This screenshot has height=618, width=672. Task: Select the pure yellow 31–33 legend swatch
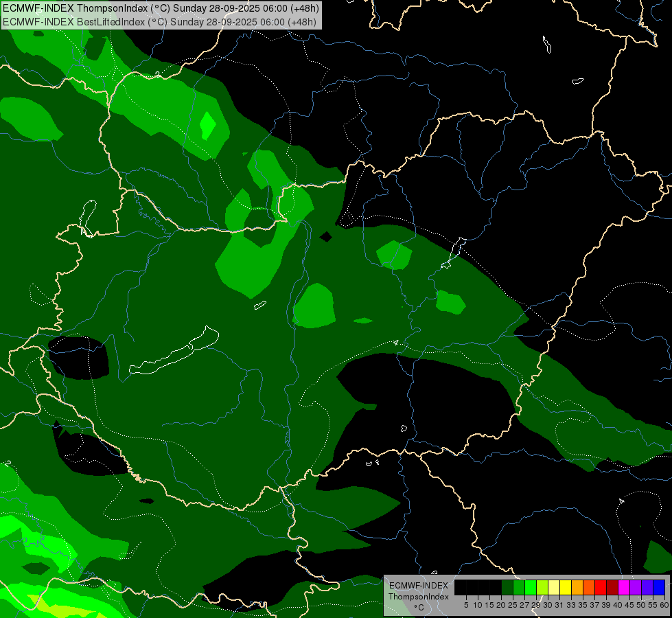pos(566,587)
